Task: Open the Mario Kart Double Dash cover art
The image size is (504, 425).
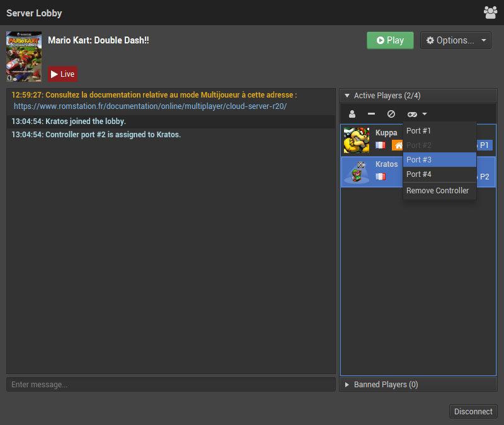Action: (24, 57)
